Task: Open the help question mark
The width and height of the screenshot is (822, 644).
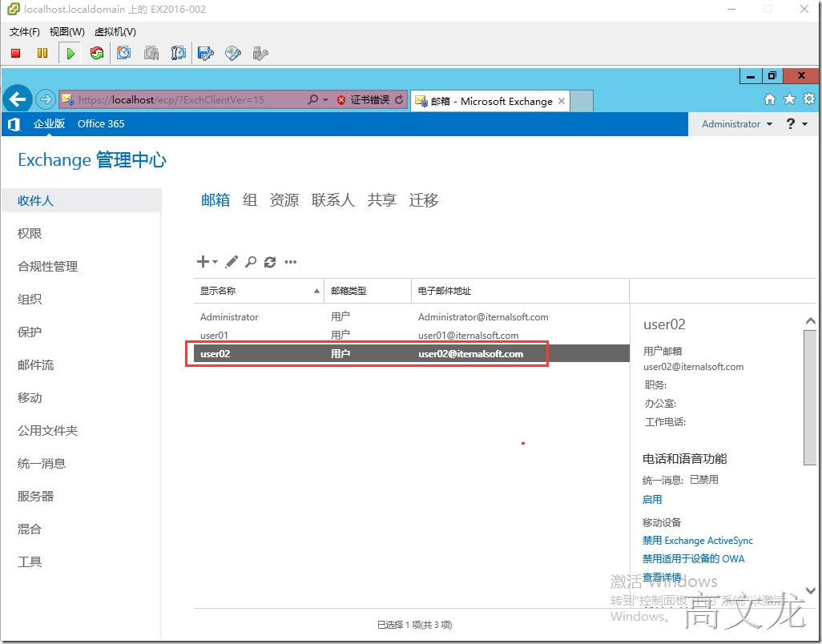Action: [x=791, y=123]
